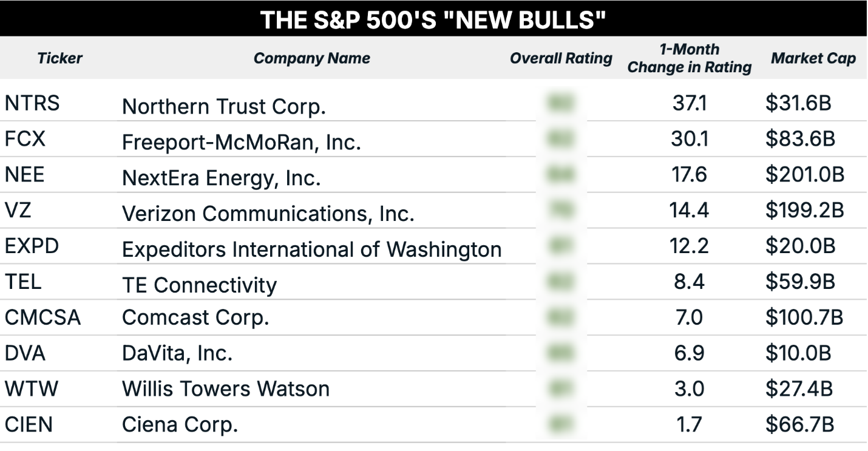Screen dimensions: 868x451
Task: Sort by the Company Name header
Action: pyautogui.click(x=311, y=58)
